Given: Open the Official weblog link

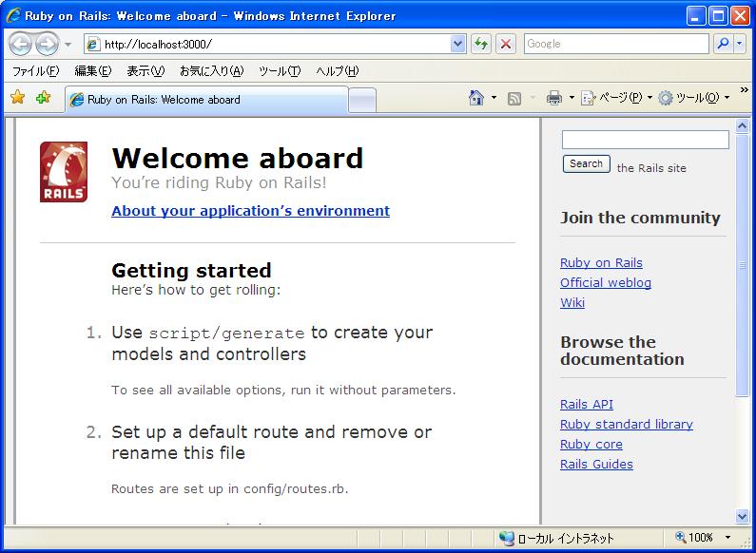Looking at the screenshot, I should [x=606, y=283].
